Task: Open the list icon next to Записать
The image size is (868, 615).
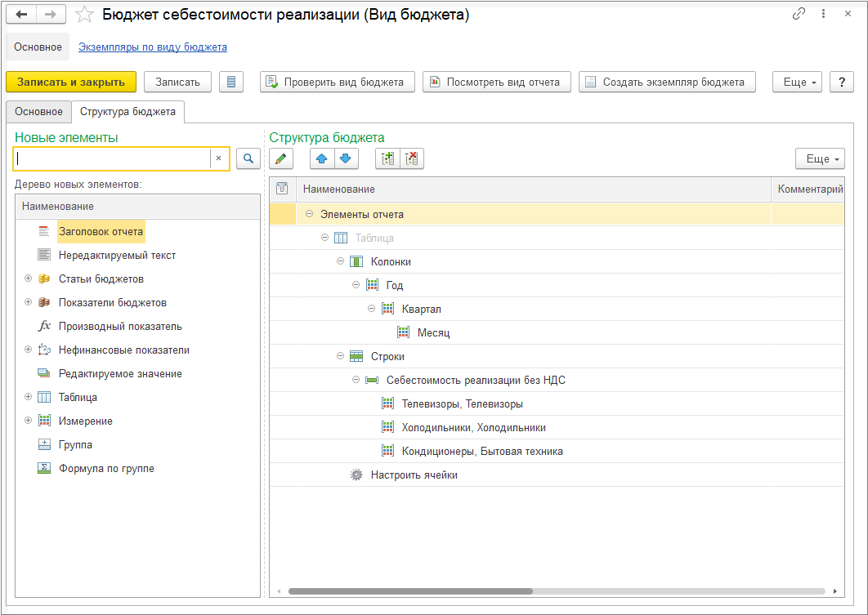Action: (x=231, y=82)
